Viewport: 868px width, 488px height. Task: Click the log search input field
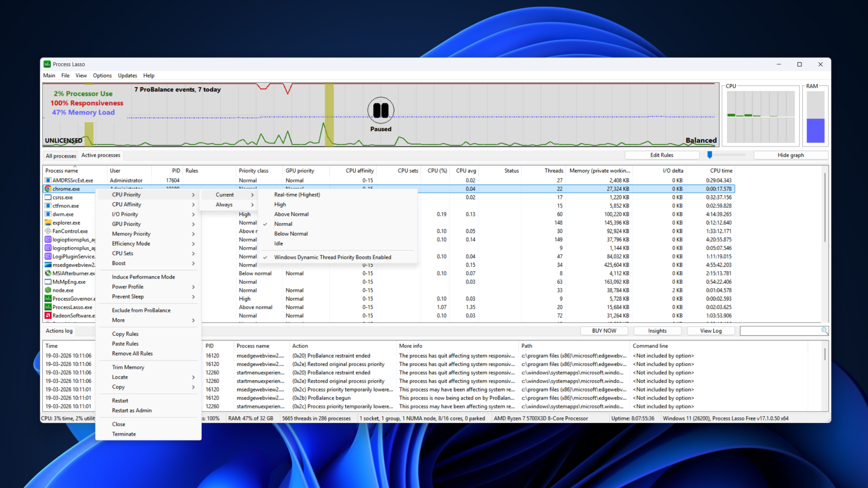780,331
